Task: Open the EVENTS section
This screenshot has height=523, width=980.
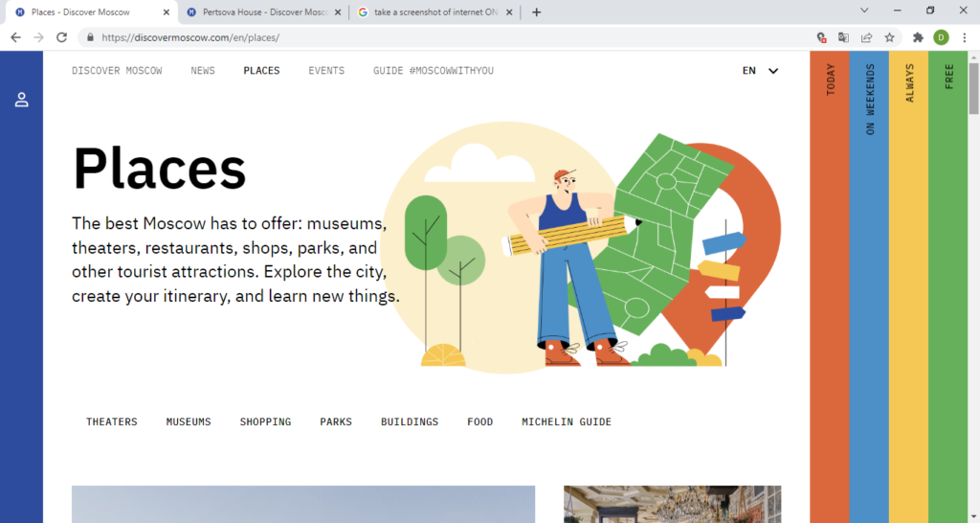Action: tap(326, 71)
